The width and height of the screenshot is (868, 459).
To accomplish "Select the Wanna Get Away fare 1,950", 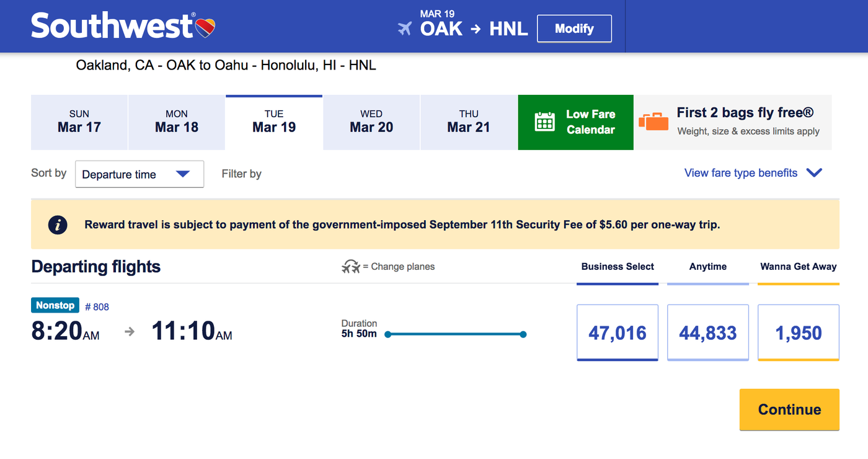I will click(x=798, y=332).
